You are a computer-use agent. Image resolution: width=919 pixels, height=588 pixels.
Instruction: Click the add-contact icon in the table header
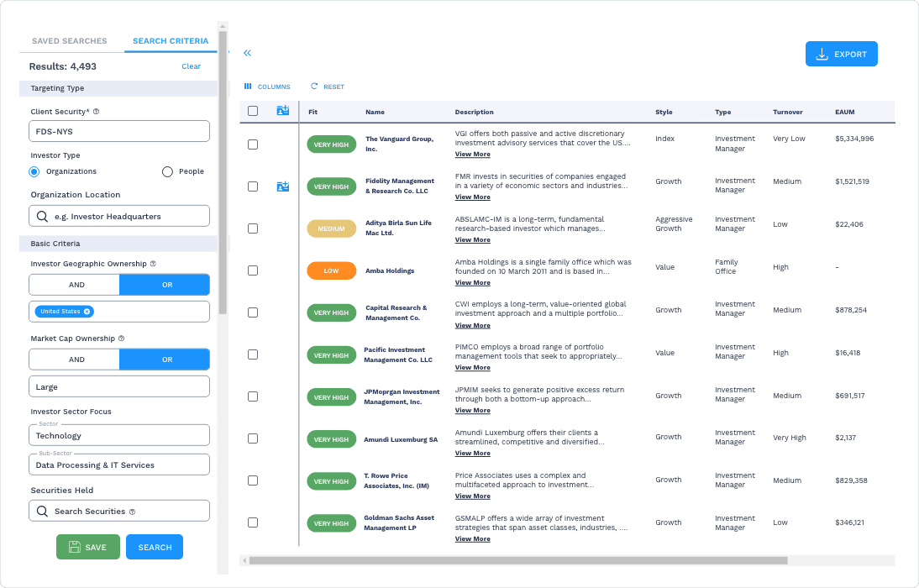282,109
